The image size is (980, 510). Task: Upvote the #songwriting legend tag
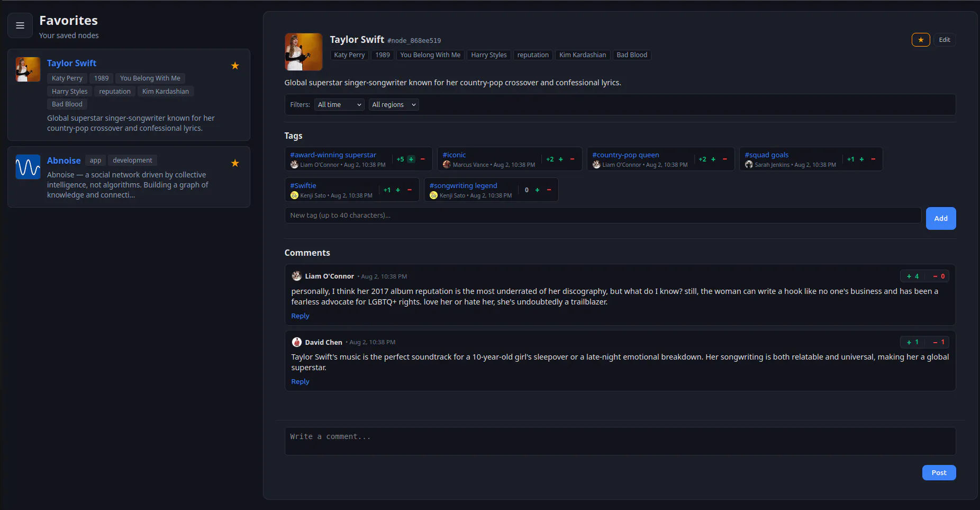[x=538, y=190]
